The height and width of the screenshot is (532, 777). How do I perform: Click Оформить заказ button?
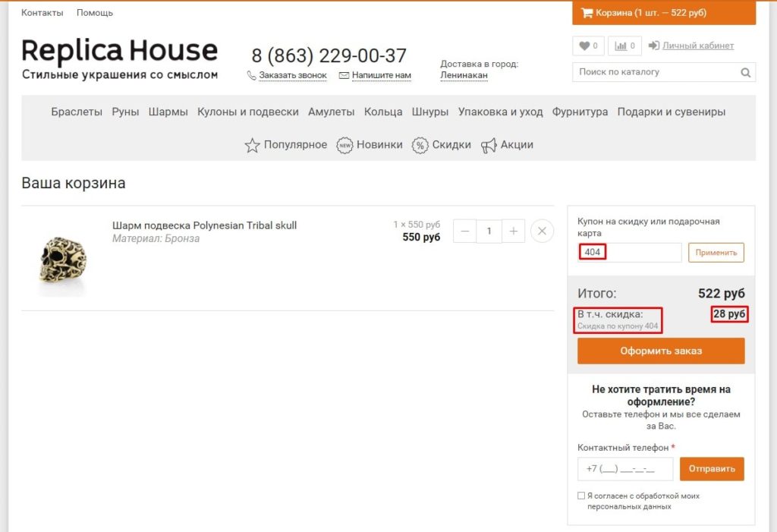point(661,351)
